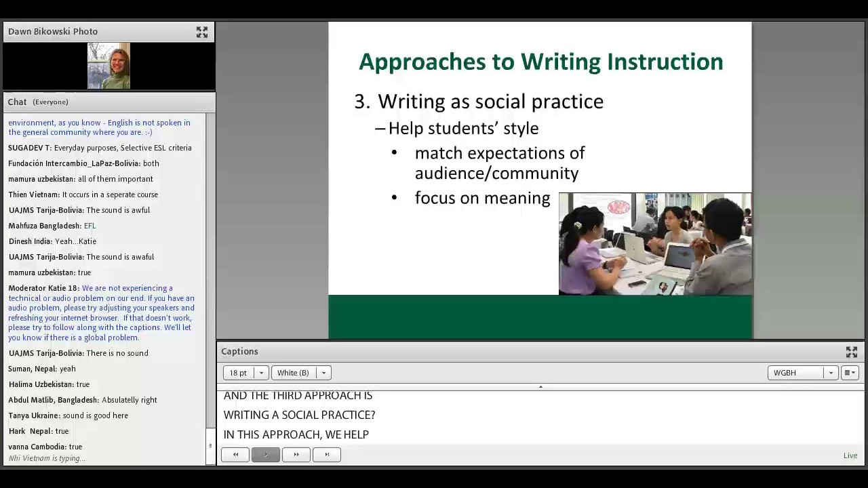Click 'Tanya Ukraine: sound is good here' message
Image resolution: width=868 pixels, height=488 pixels.
point(68,415)
